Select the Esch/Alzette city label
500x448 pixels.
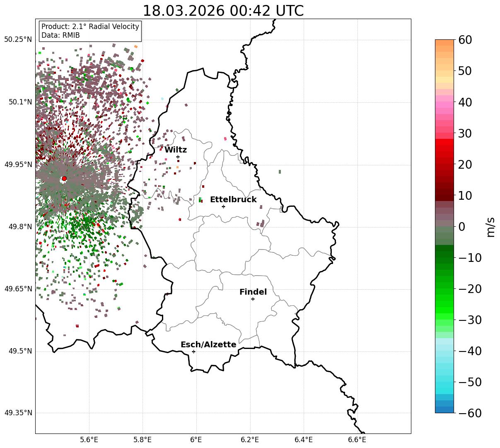pos(208,345)
